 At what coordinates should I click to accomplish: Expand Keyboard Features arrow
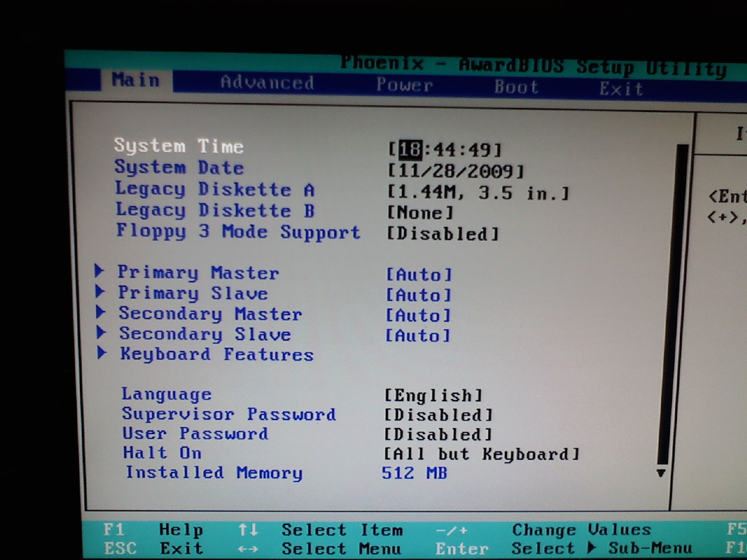pyautogui.click(x=102, y=352)
